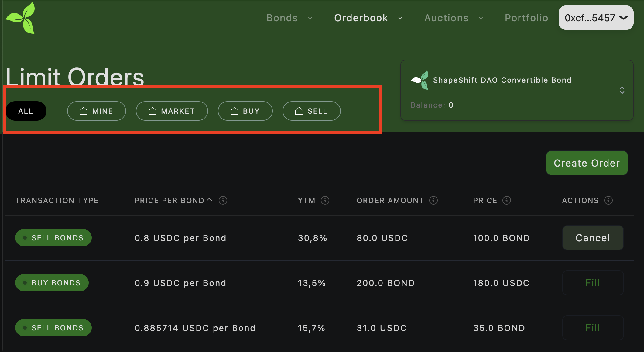Filter by BUY orders

coord(245,111)
